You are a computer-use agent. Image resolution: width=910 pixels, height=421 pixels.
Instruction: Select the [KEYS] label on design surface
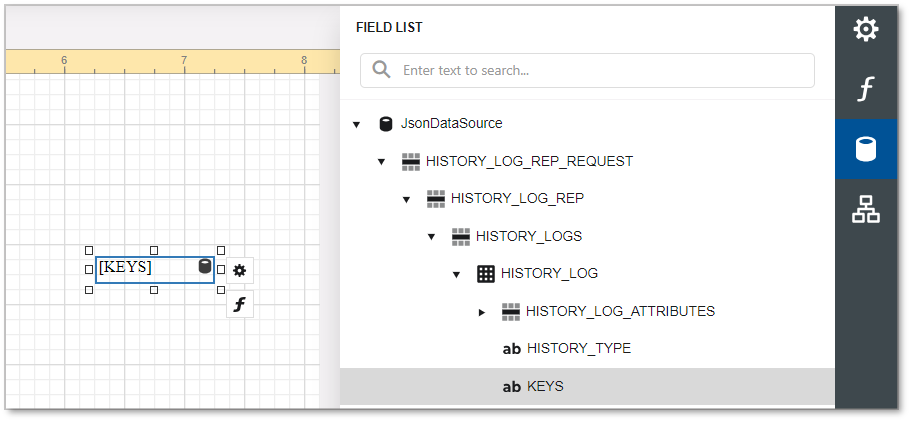point(140,268)
